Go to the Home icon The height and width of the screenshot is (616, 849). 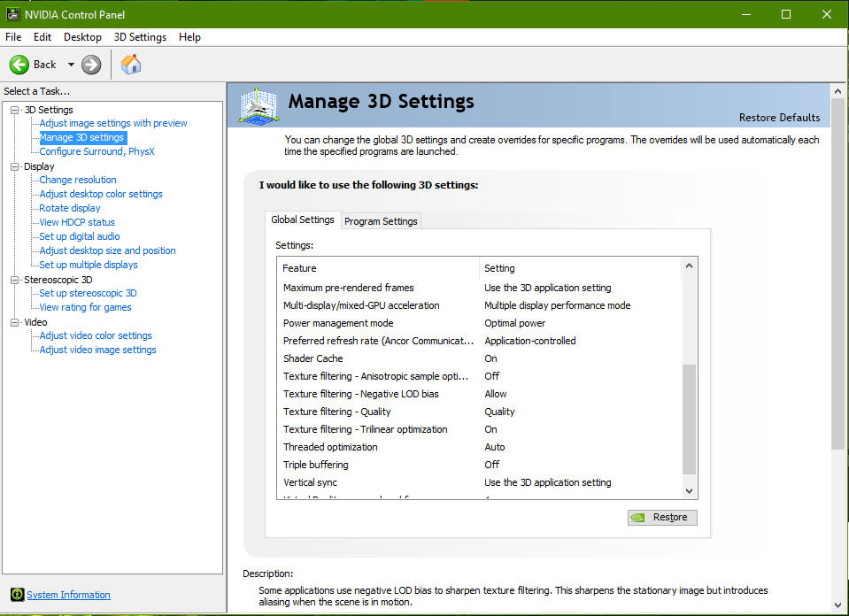tap(131, 65)
